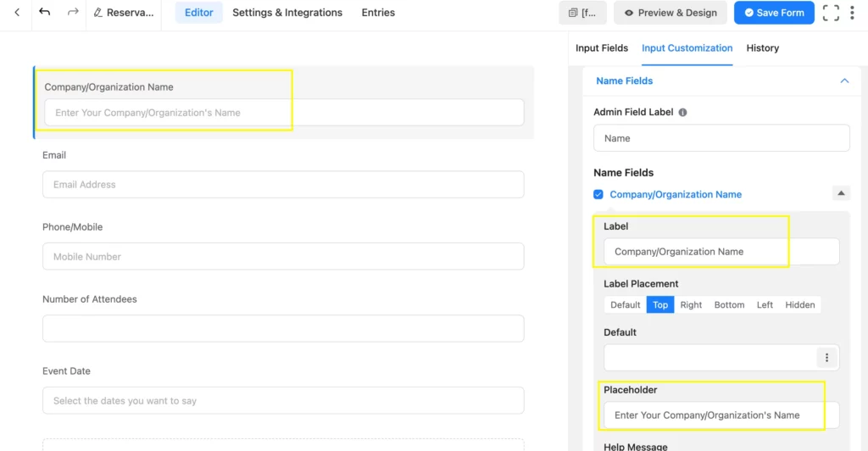Click the Help Message heading

[x=636, y=447]
